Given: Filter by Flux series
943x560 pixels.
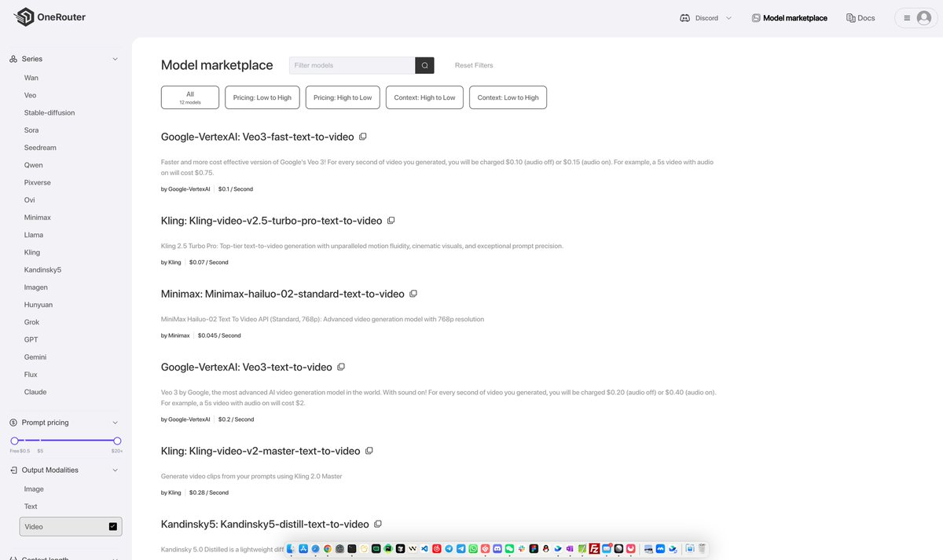Looking at the screenshot, I should tap(31, 375).
